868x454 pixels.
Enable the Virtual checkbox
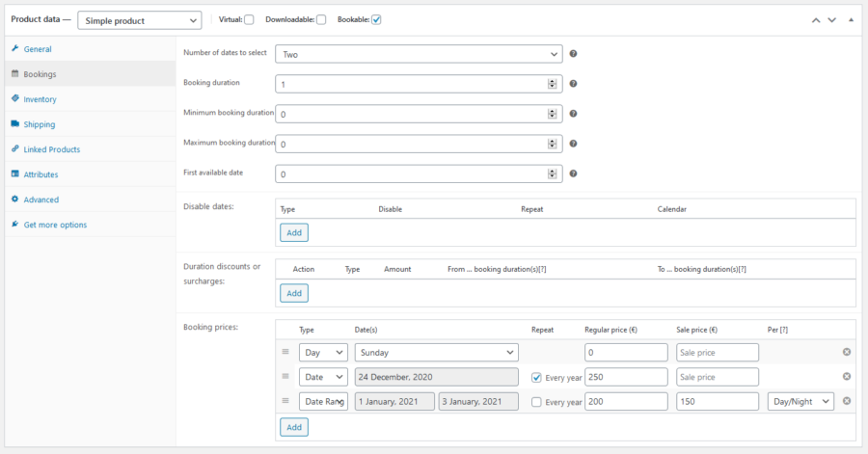click(249, 20)
